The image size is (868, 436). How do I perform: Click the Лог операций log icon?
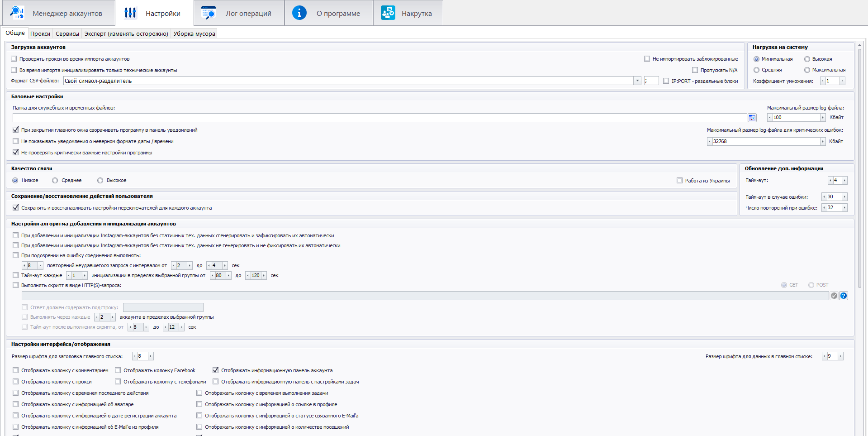209,13
